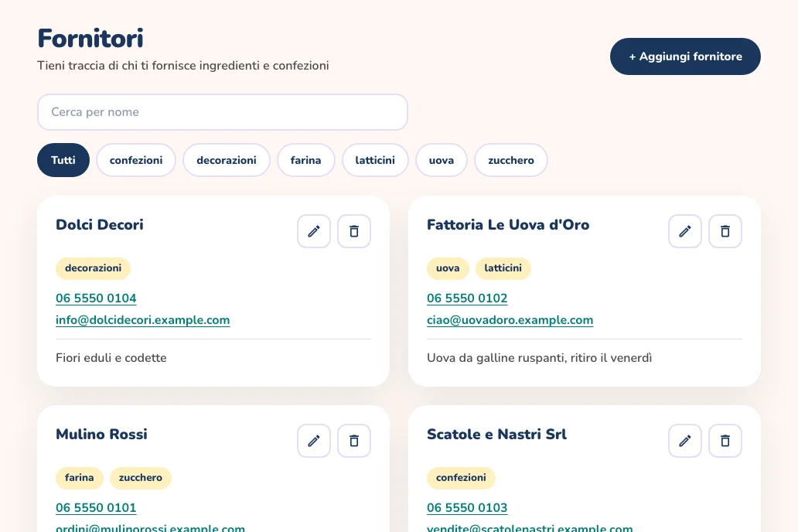Click the uova tag on Fattoria card
Viewport: 798px width, 532px height.
click(x=448, y=268)
